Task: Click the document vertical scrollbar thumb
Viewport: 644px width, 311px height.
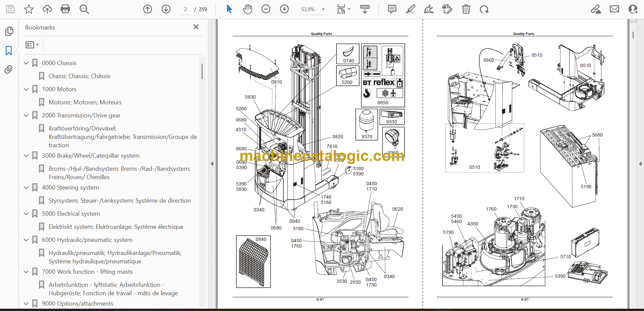Action: tap(633, 35)
